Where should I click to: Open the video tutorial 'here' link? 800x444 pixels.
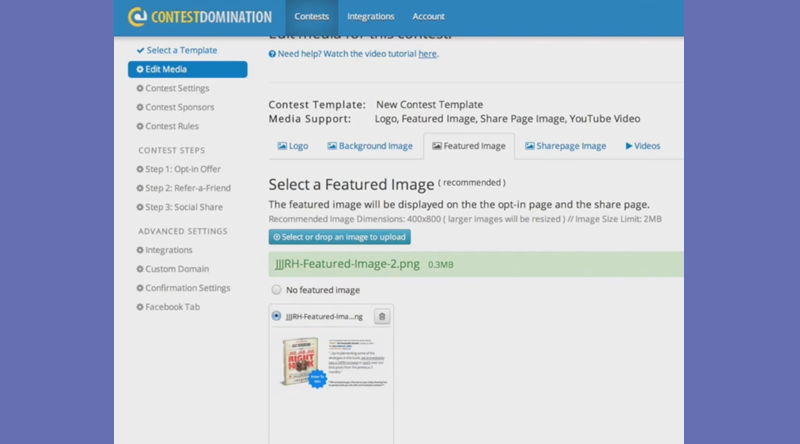[x=428, y=54]
